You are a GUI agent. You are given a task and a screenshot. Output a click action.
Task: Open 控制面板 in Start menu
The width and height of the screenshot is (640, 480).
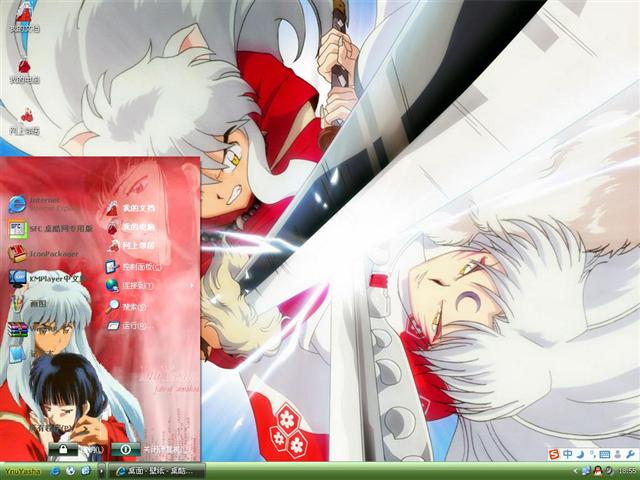133,267
